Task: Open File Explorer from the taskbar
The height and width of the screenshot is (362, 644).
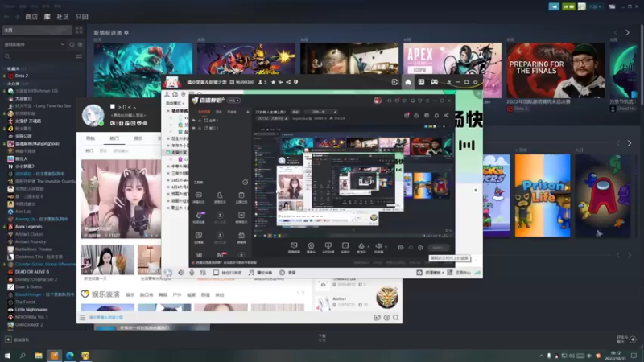Action: (x=39, y=356)
